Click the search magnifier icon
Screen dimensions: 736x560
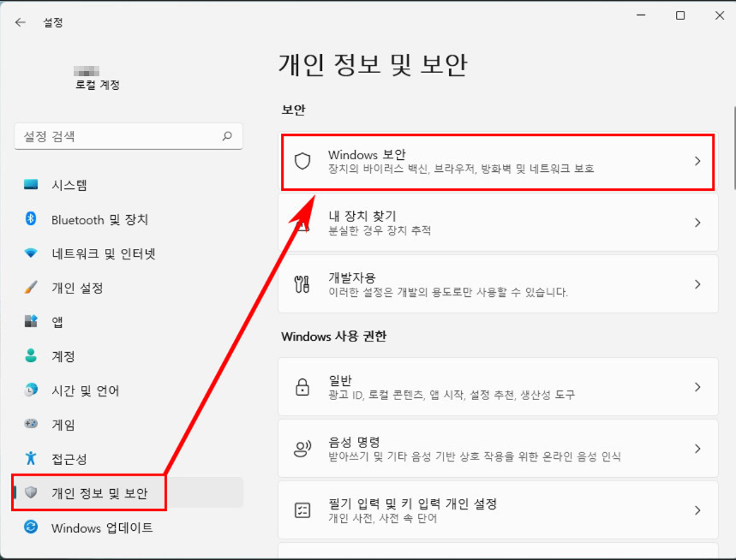point(227,136)
